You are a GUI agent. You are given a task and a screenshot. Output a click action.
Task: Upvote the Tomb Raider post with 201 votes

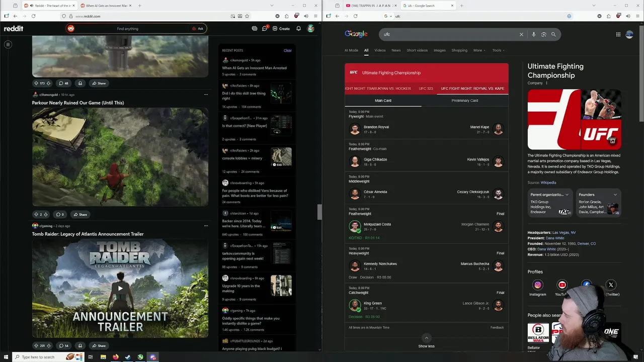[36, 346]
